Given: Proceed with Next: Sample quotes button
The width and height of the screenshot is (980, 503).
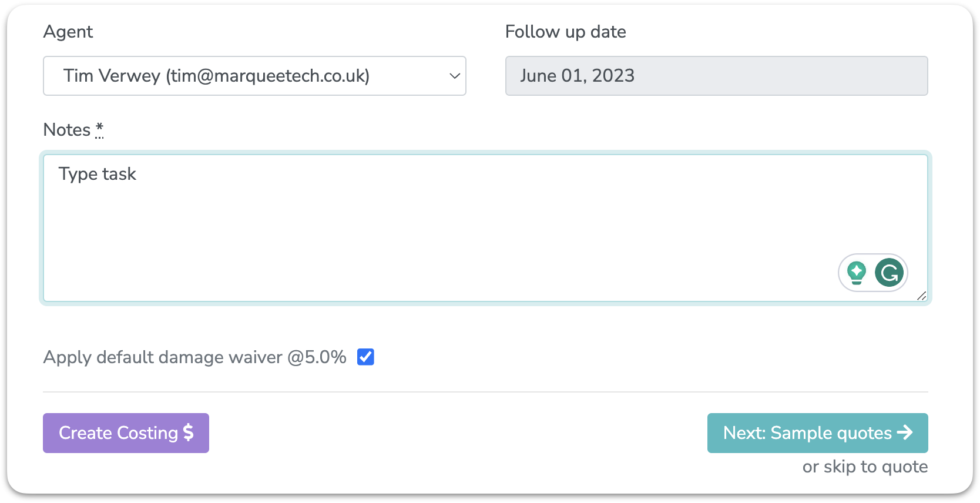Looking at the screenshot, I should (x=817, y=433).
